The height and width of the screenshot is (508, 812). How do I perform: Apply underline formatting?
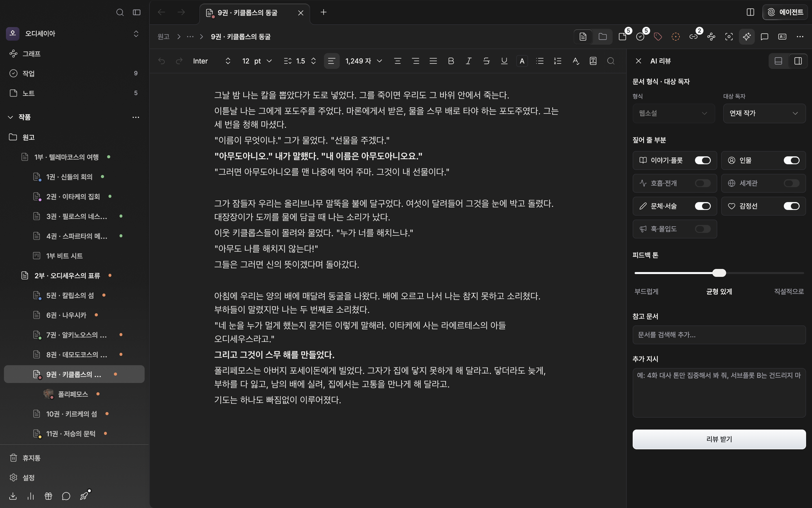point(504,61)
